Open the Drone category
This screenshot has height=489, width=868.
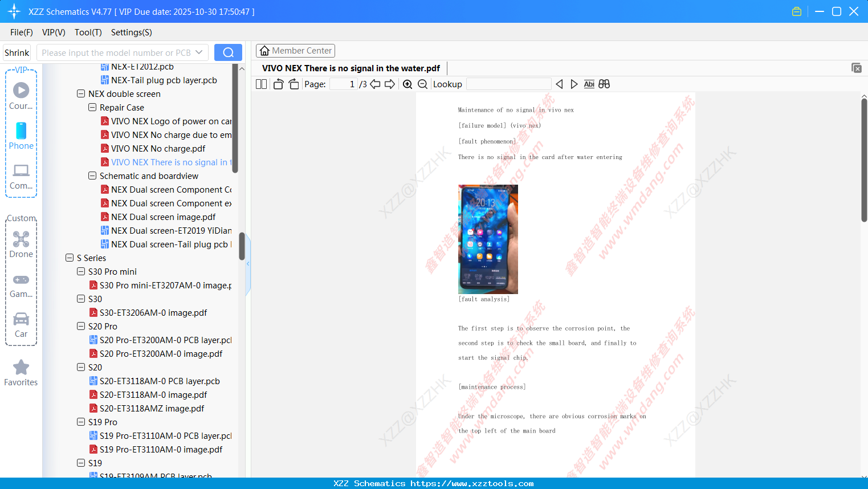click(21, 244)
